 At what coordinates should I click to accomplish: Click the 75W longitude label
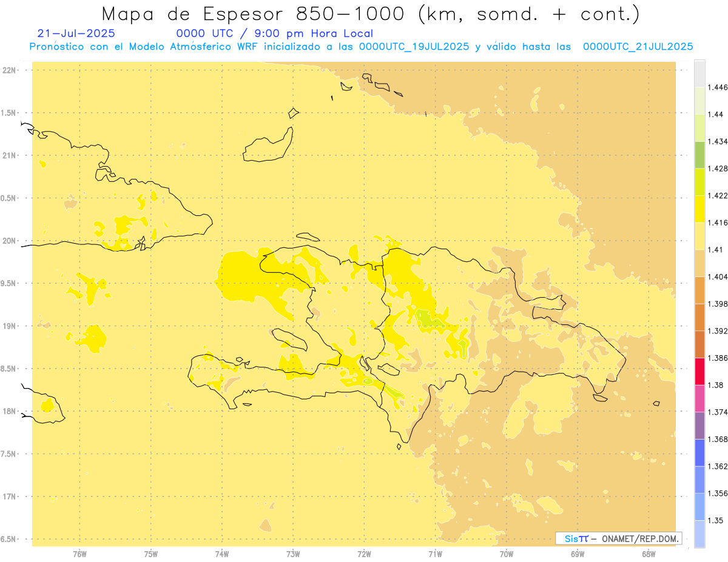coord(151,555)
